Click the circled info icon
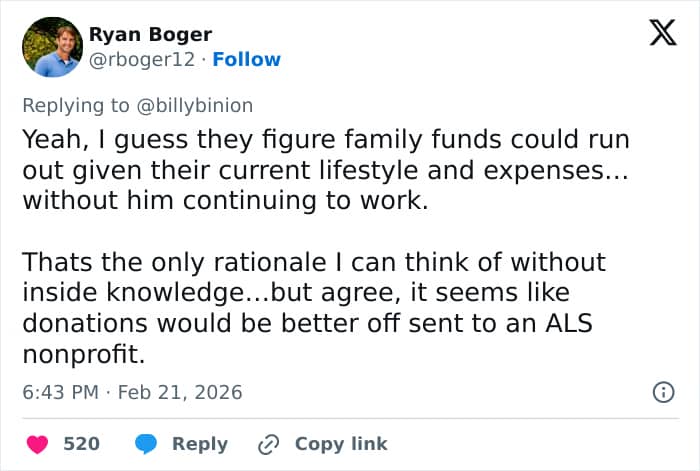 point(662,392)
